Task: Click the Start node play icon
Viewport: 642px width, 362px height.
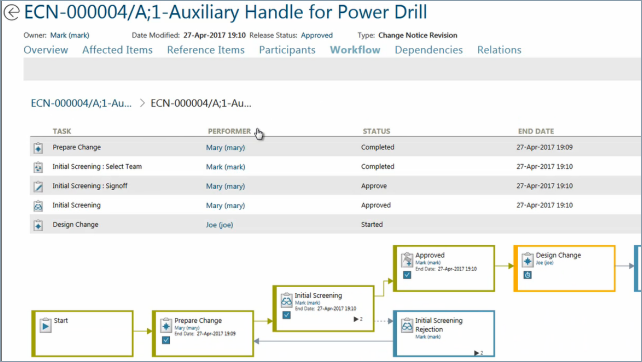Action: tap(45, 326)
